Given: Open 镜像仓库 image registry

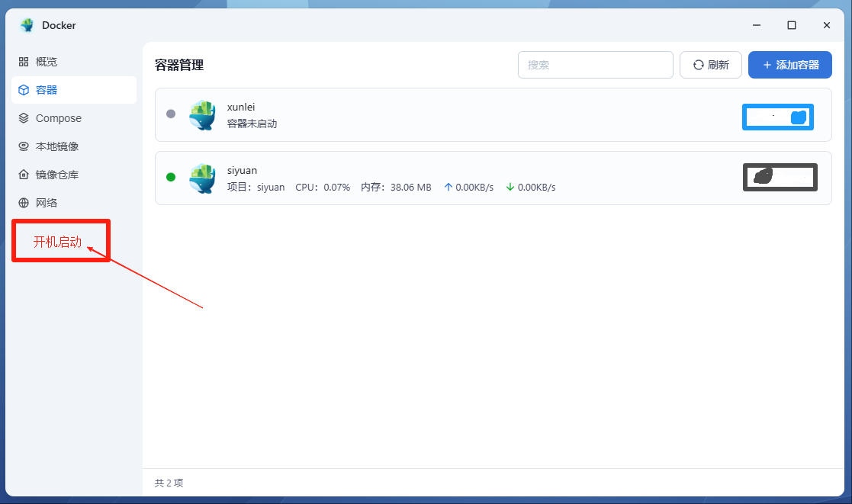Looking at the screenshot, I should tap(73, 175).
